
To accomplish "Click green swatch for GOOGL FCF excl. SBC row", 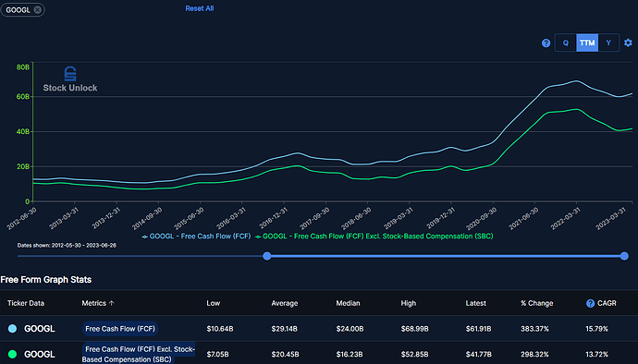I will tap(13, 354).
